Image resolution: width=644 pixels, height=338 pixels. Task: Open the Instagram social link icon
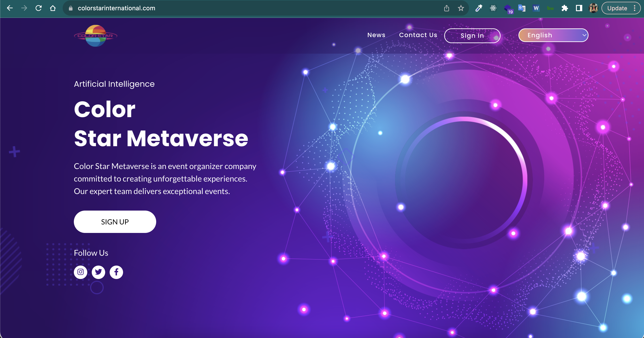tap(80, 272)
